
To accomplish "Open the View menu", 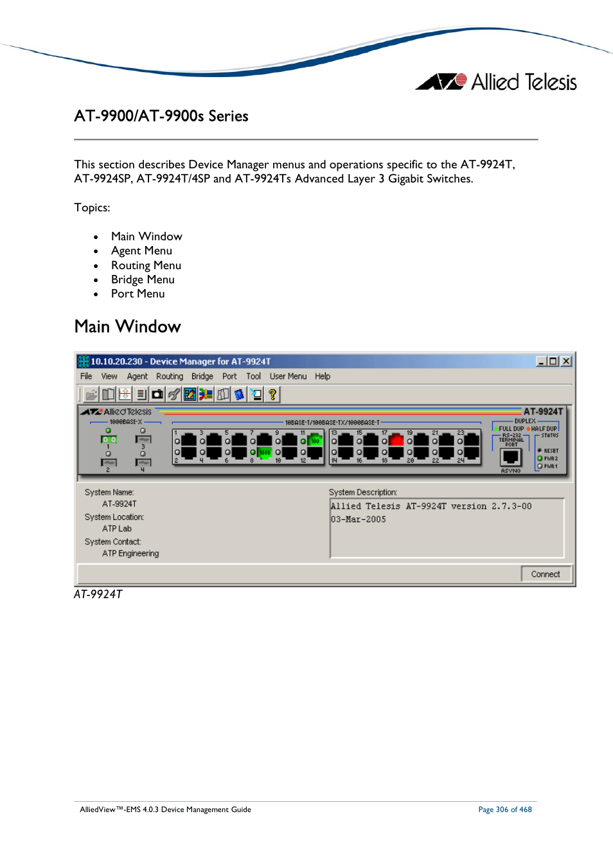I will [x=109, y=376].
